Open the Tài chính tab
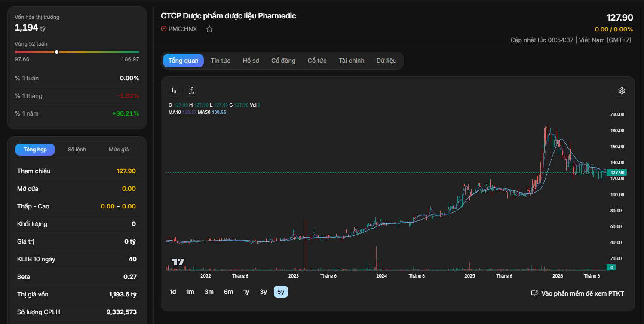This screenshot has width=644, height=324. [x=351, y=61]
